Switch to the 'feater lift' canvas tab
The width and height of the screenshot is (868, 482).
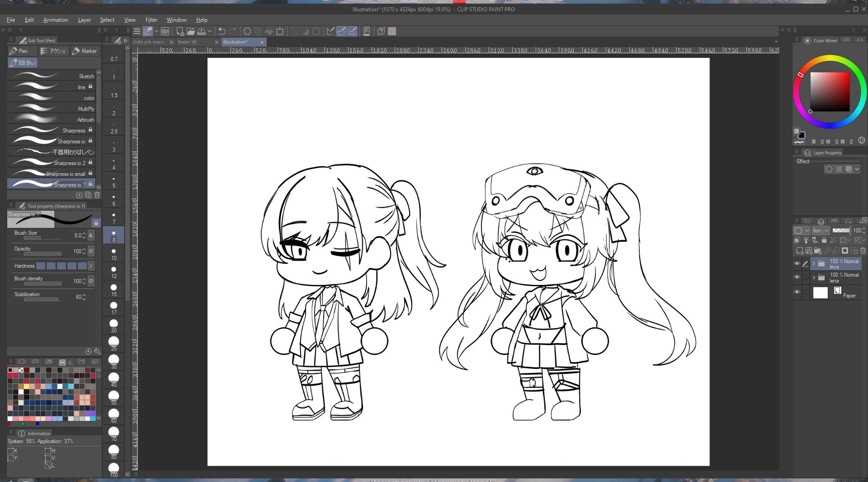[187, 42]
